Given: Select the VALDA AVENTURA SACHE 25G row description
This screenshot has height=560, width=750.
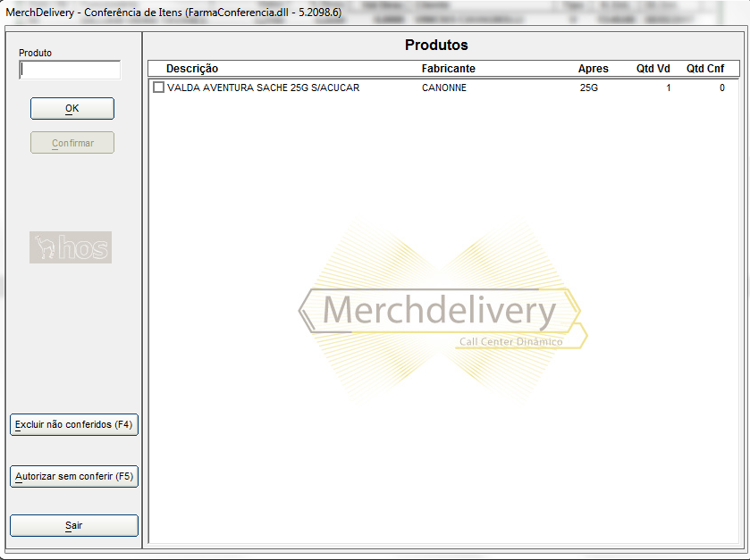Looking at the screenshot, I should (x=263, y=88).
